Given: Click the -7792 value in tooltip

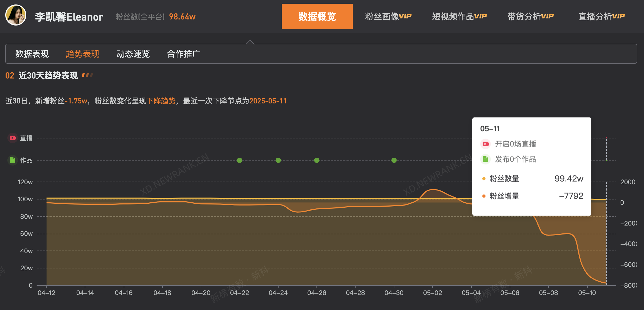Looking at the screenshot, I should tap(571, 196).
